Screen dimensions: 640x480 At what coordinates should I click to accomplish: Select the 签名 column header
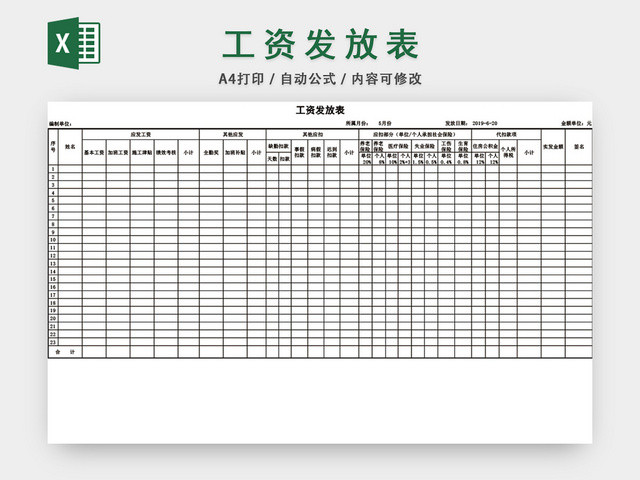click(579, 147)
